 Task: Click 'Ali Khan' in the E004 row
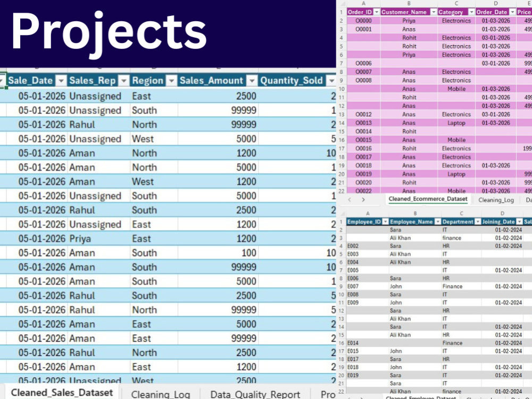click(401, 262)
